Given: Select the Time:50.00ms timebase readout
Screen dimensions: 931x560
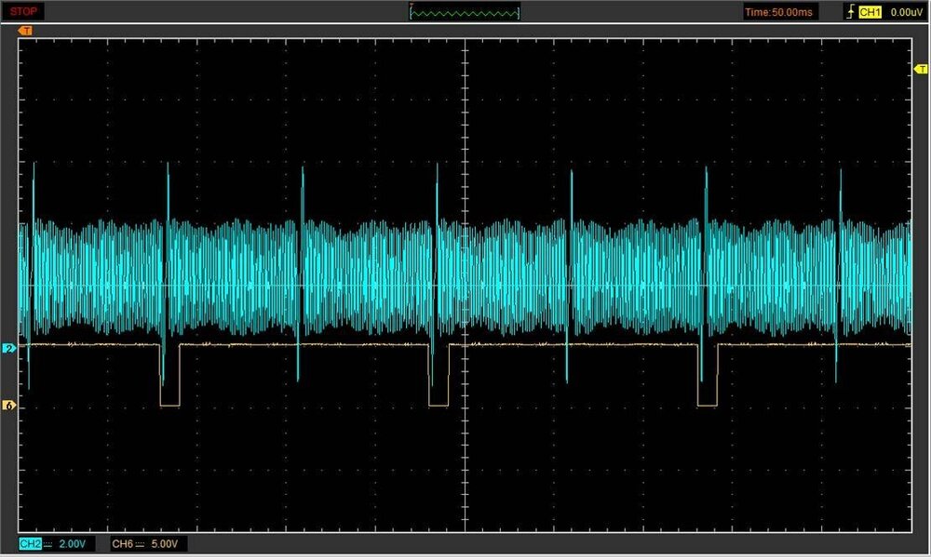Looking at the screenshot, I should click(x=778, y=12).
